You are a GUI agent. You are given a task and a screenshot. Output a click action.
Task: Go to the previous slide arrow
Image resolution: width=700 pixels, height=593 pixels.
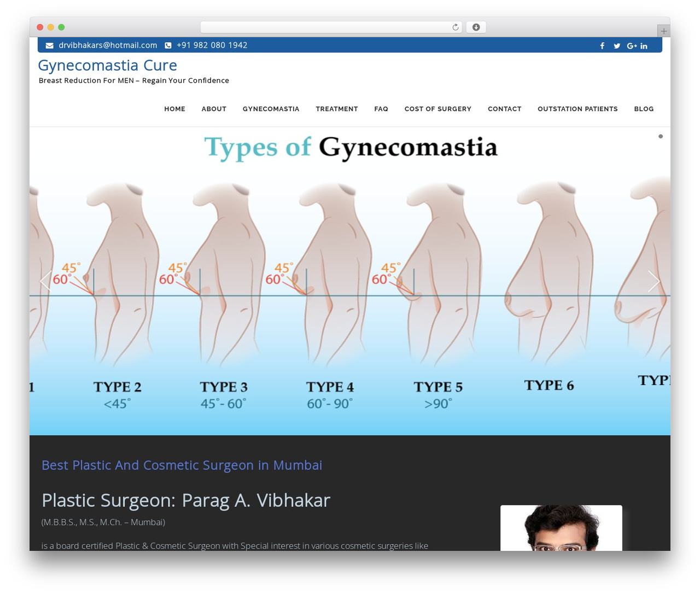(46, 281)
